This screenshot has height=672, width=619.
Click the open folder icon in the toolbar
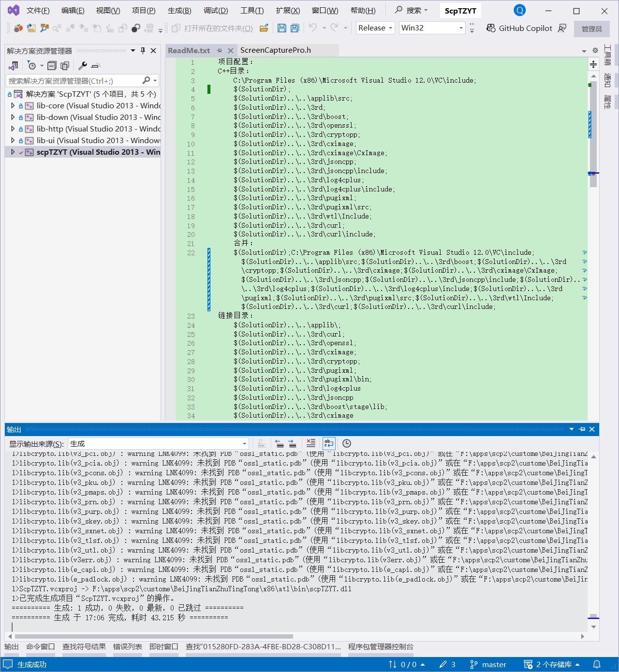(264, 28)
